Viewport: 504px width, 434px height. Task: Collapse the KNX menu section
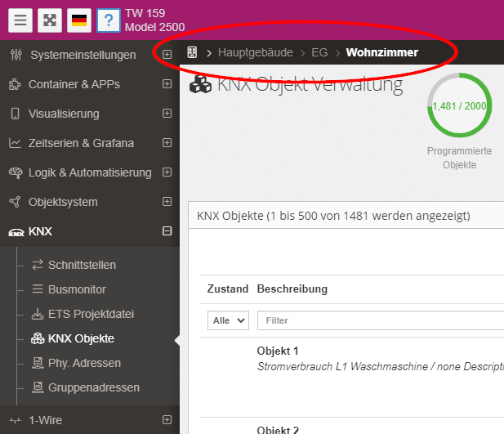[167, 231]
